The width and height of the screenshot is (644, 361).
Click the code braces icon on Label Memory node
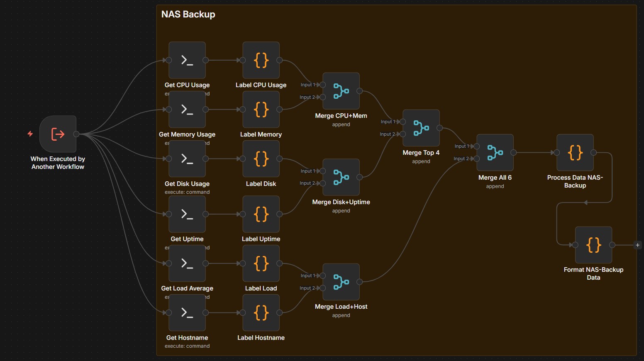click(x=261, y=109)
